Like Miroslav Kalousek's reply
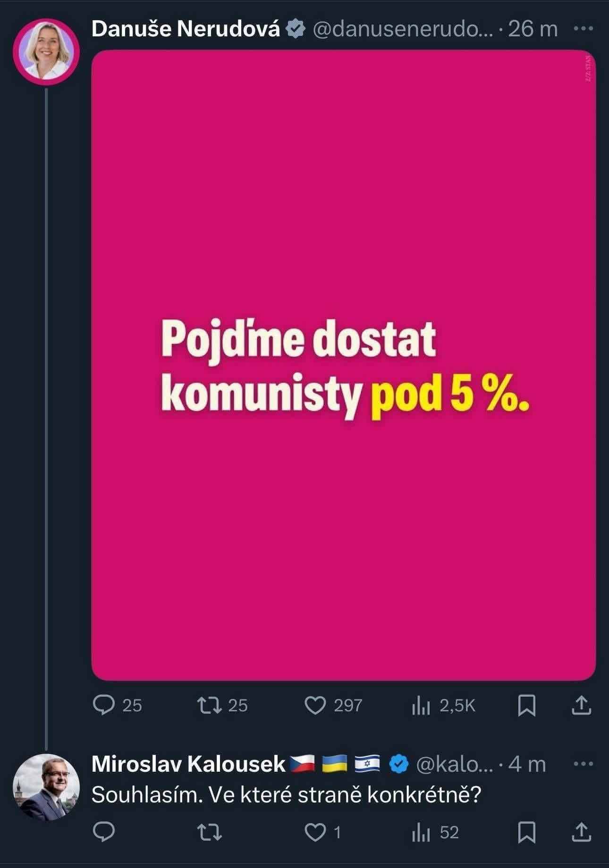Viewport: 609px width, 868px height. [x=316, y=832]
